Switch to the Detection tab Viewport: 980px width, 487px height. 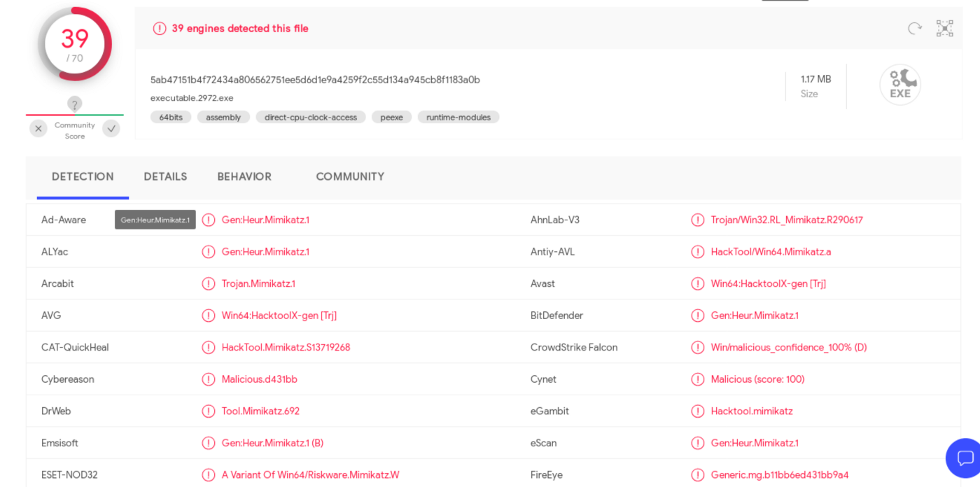(83, 177)
